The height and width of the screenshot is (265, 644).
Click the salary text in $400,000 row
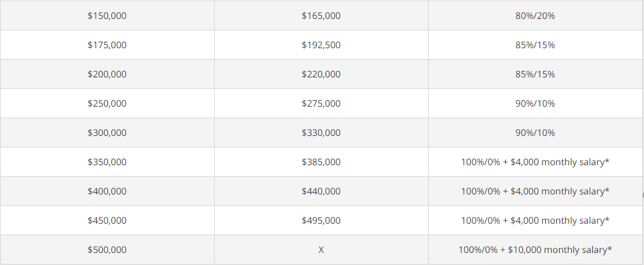pos(535,192)
